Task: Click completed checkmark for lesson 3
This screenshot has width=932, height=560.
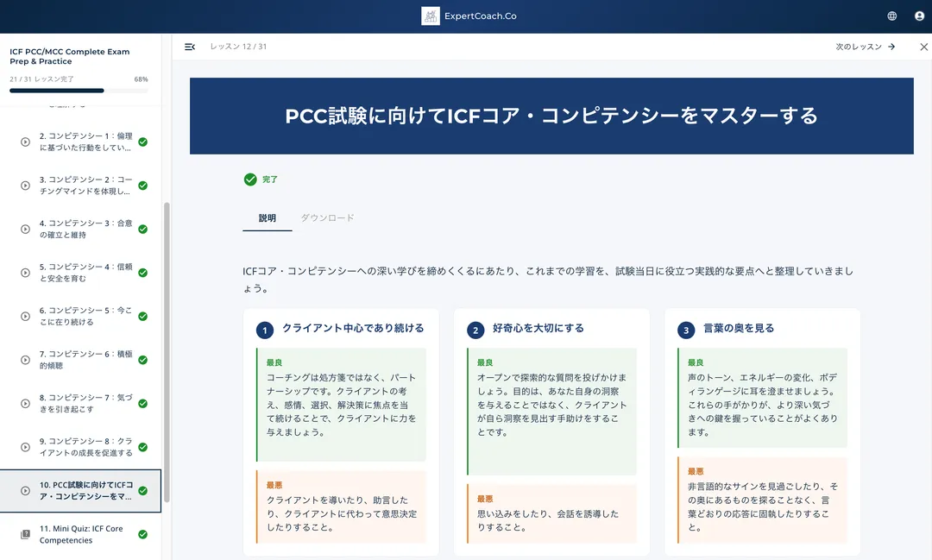Action: pos(142,186)
